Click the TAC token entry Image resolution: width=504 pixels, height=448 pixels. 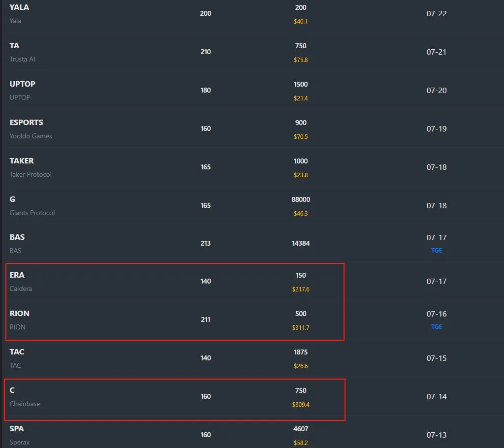tap(17, 352)
